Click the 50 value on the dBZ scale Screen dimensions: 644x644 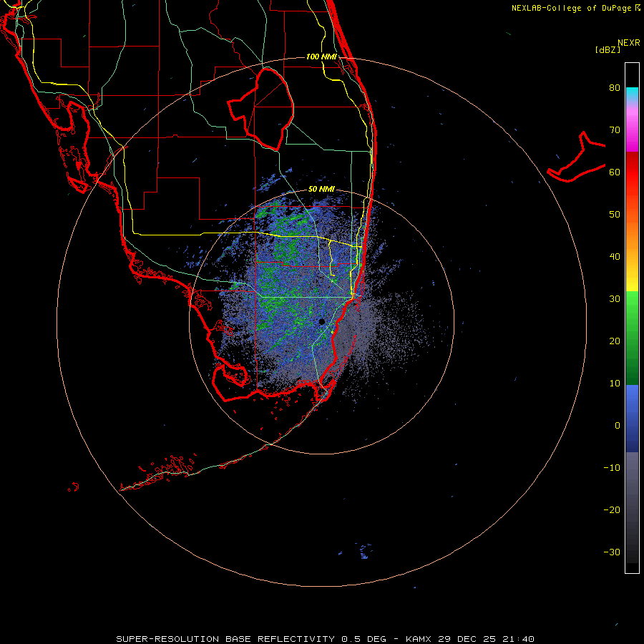(615, 215)
